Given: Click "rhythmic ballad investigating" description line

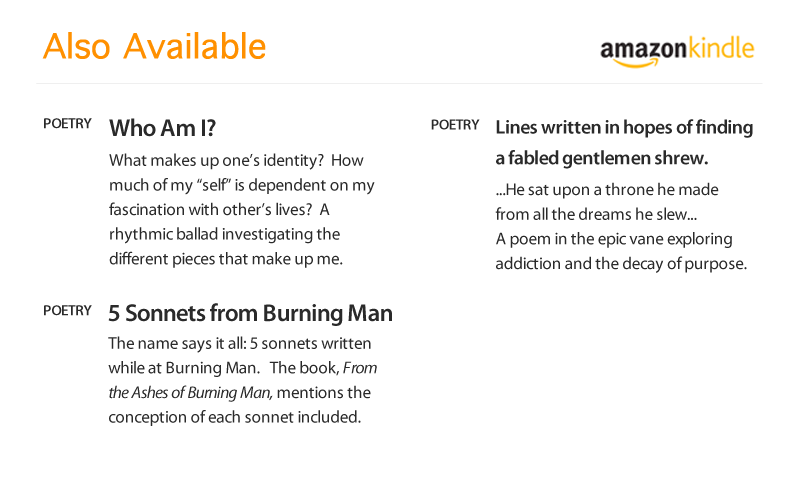Looking at the screenshot, I should pos(224,234).
